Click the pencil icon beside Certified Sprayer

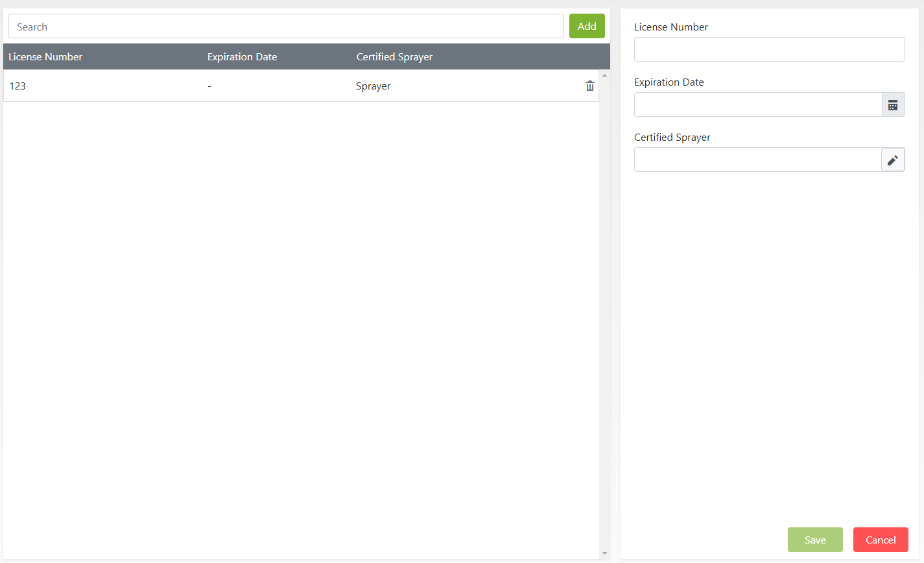coord(892,160)
